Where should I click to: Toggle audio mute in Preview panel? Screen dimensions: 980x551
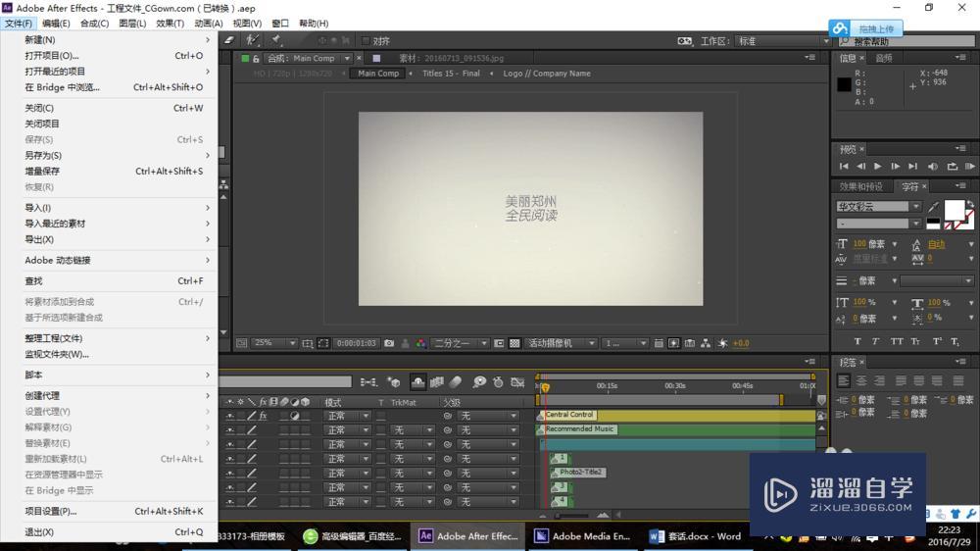coord(933,167)
